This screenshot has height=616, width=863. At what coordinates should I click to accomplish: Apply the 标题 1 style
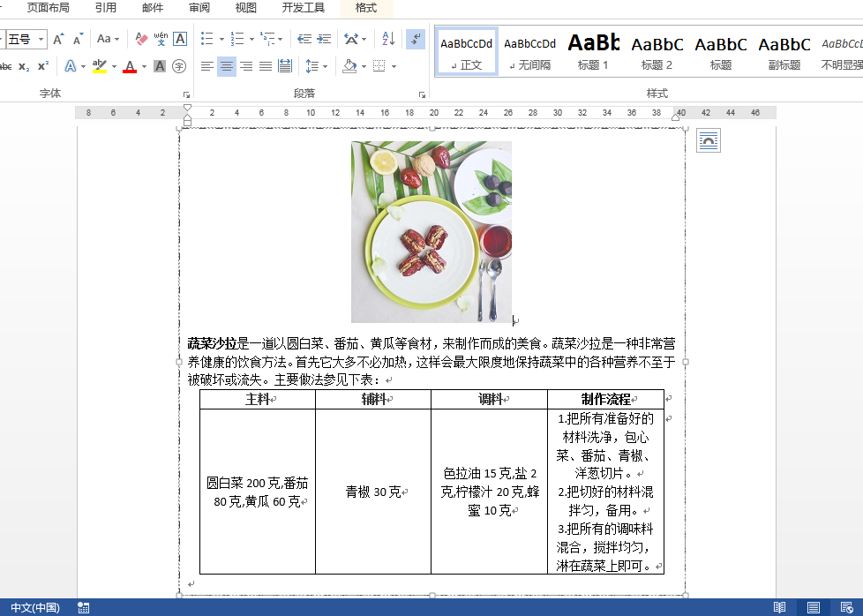point(593,50)
